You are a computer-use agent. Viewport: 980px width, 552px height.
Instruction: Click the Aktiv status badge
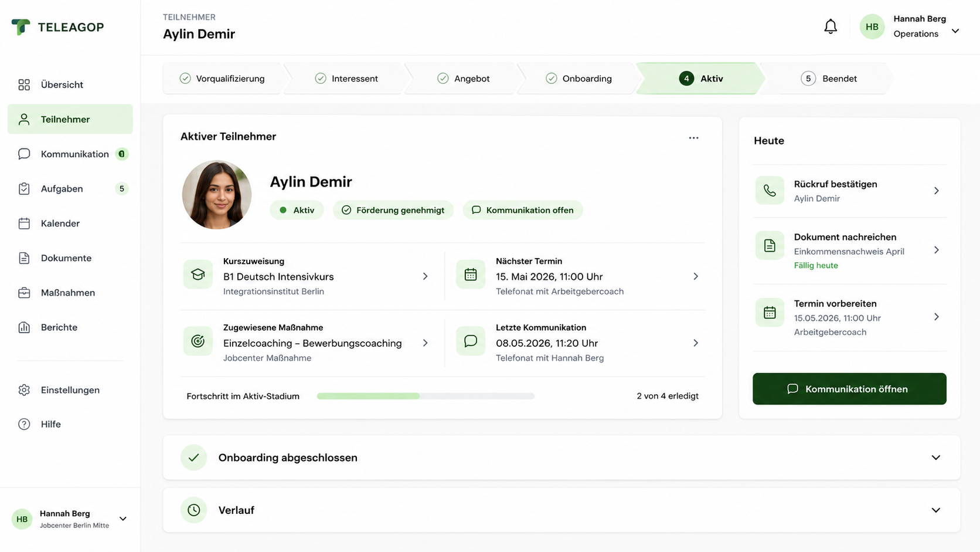tap(297, 210)
